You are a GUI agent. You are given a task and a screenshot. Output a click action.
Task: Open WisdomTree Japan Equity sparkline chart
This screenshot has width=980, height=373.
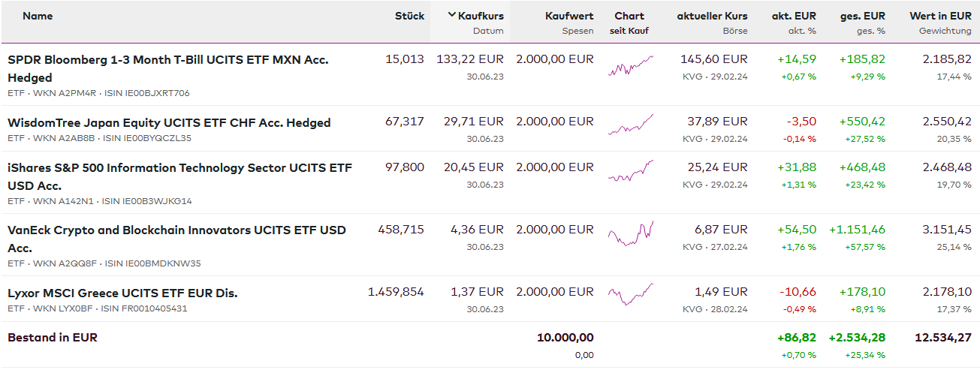630,125
